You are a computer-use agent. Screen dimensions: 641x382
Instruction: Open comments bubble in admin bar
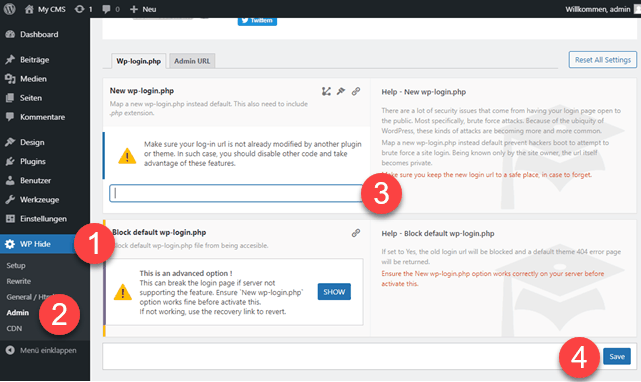click(111, 9)
